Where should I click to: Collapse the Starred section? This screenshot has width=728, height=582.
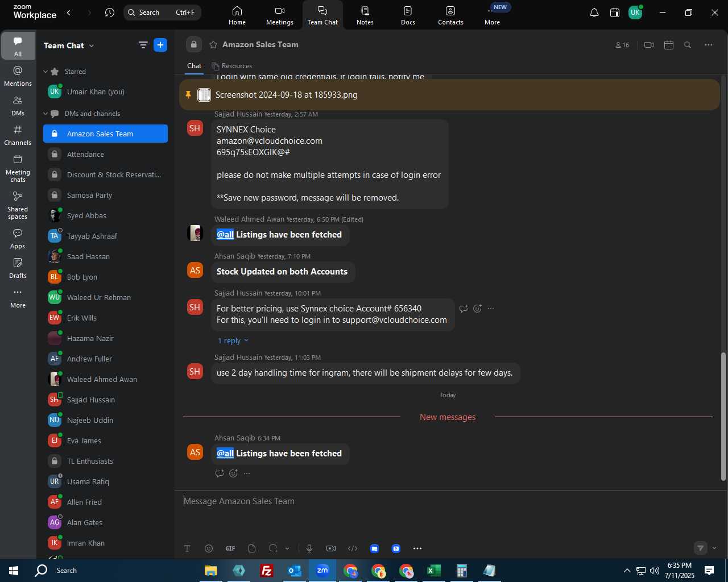[x=45, y=72]
